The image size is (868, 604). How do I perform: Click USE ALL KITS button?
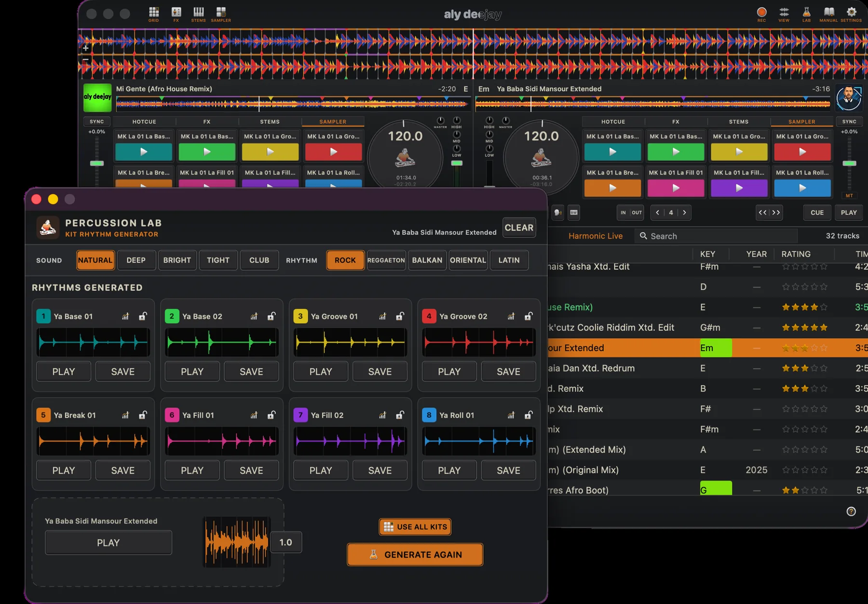(415, 527)
